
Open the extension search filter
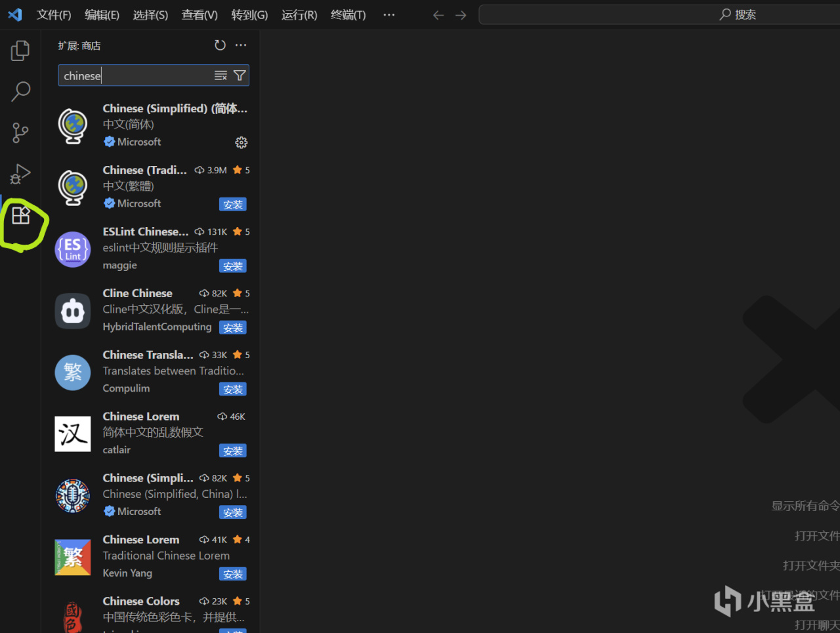point(240,75)
